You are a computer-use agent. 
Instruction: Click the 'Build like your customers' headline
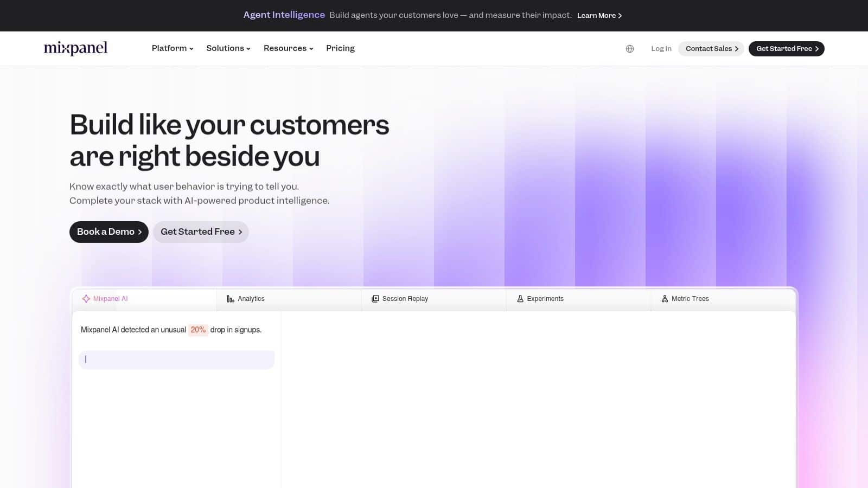point(229,140)
